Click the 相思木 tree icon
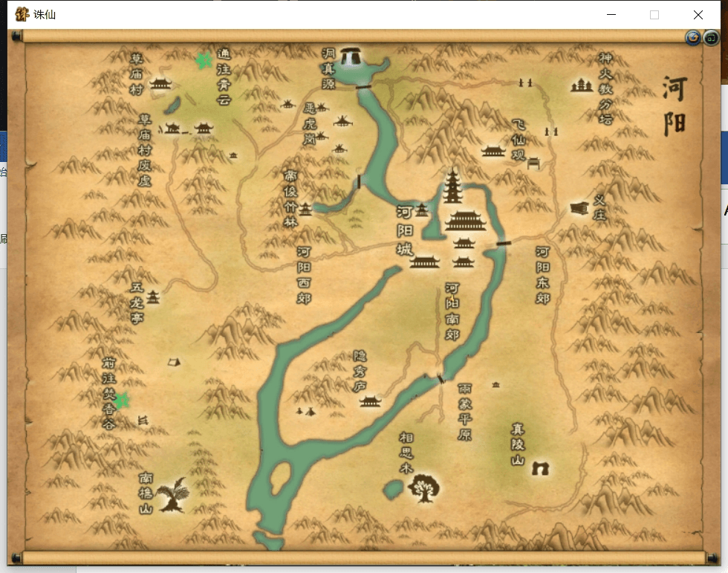This screenshot has width=728, height=573. 424,487
